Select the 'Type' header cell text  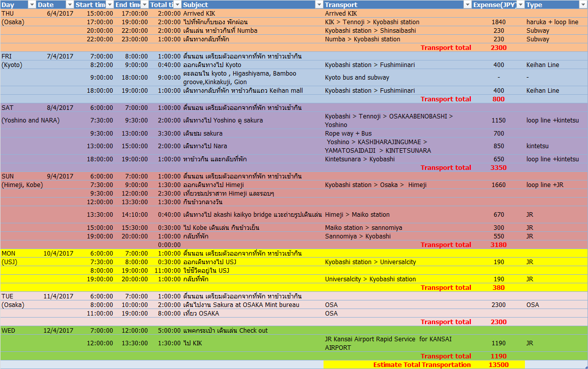[x=534, y=5]
